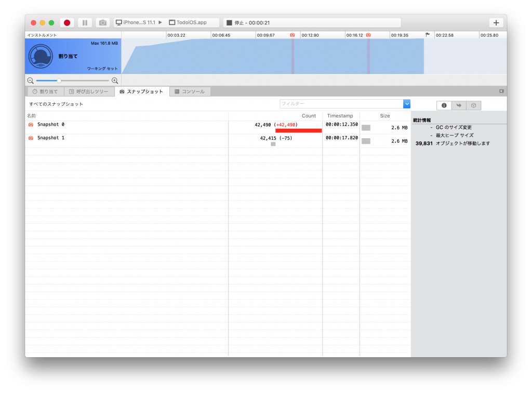This screenshot has width=532, height=393.
Task: Click the red count bar of Snapshot 0
Action: point(299,130)
